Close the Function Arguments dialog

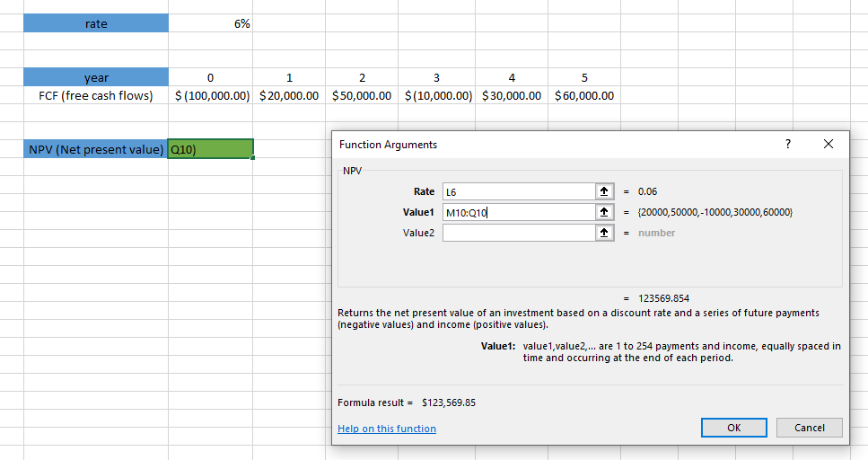(828, 144)
